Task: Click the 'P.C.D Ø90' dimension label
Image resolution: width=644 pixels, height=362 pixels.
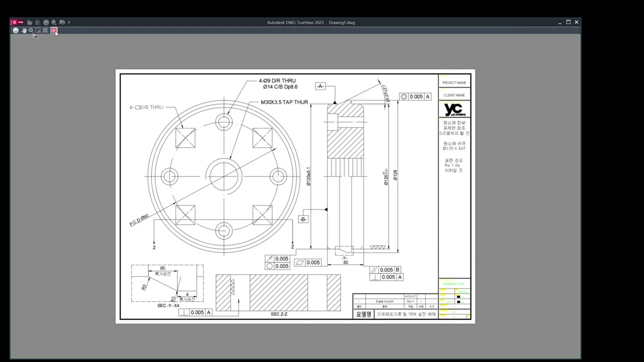Action: pyautogui.click(x=139, y=220)
